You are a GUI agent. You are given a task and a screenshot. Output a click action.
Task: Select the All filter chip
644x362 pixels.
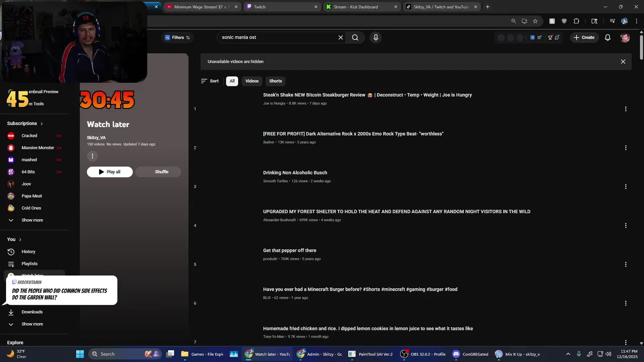(232, 81)
